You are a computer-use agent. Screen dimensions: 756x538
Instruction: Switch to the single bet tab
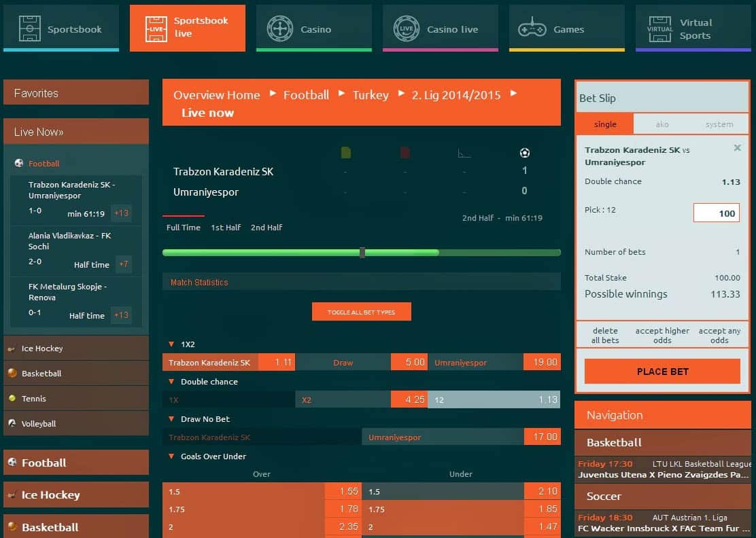pyautogui.click(x=604, y=124)
